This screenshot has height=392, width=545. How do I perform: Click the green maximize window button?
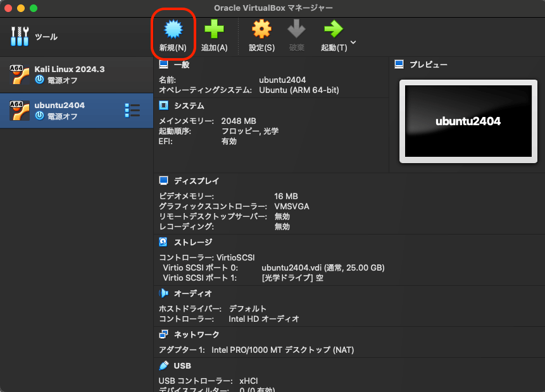click(34, 8)
